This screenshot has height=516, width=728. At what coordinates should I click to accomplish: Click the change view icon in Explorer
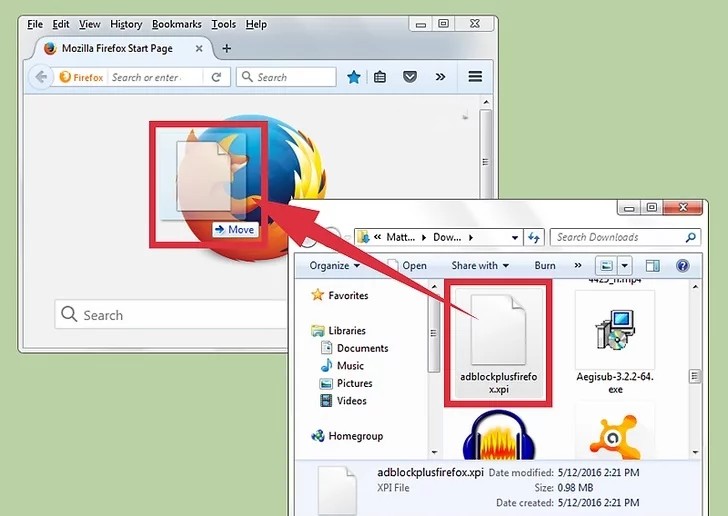(x=606, y=266)
